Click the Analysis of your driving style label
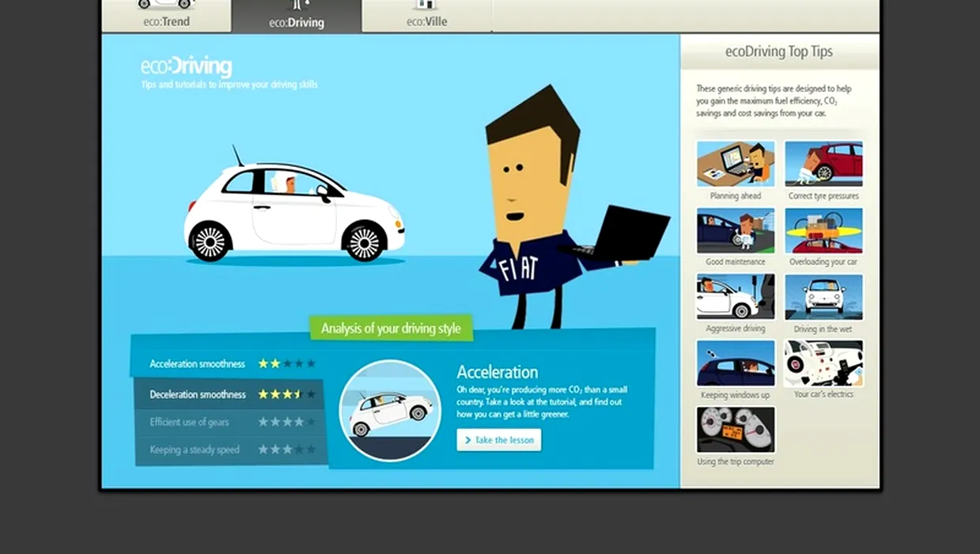This screenshot has height=554, width=980. click(391, 328)
